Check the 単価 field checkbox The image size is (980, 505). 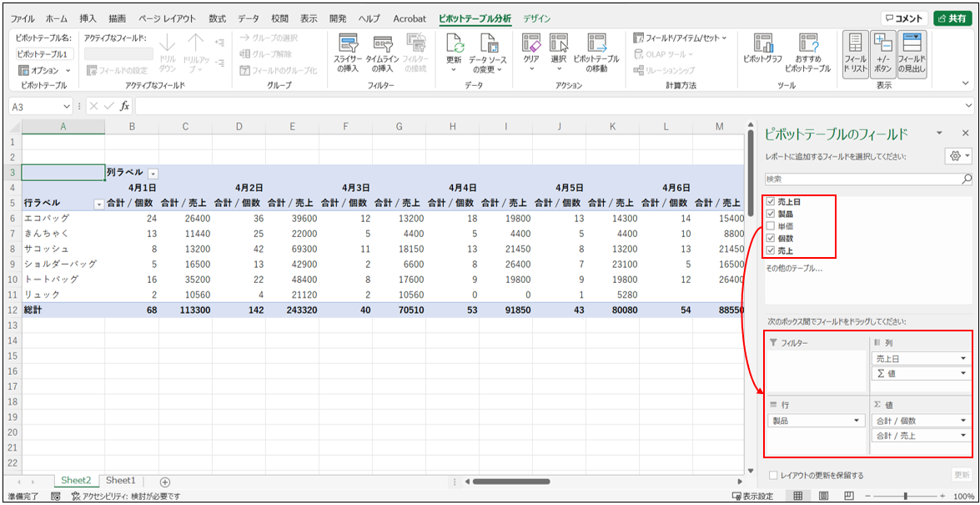click(x=771, y=226)
